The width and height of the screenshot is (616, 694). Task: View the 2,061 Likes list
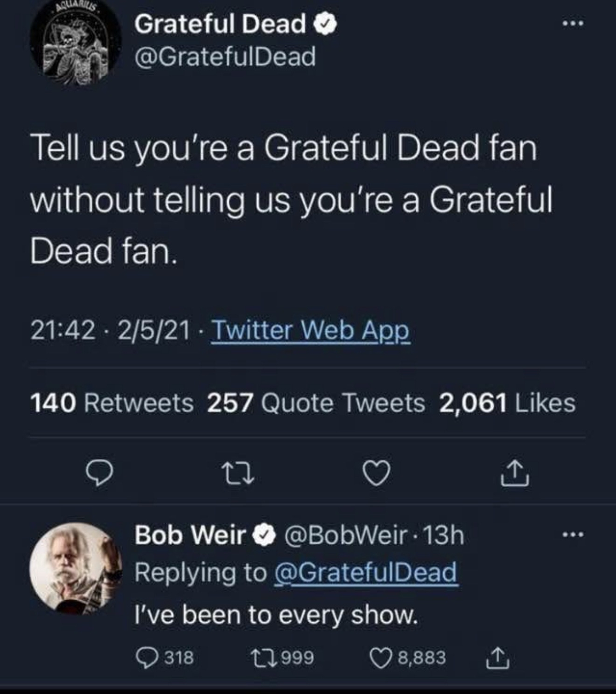pos(507,403)
